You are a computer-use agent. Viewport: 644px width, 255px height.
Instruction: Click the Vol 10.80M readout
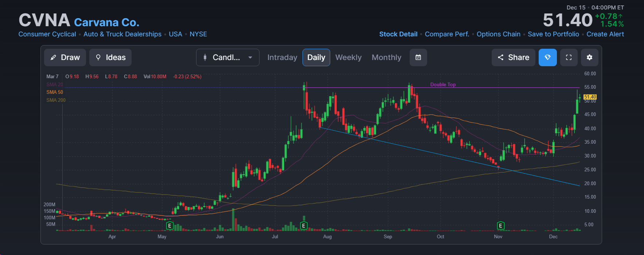[x=155, y=76]
